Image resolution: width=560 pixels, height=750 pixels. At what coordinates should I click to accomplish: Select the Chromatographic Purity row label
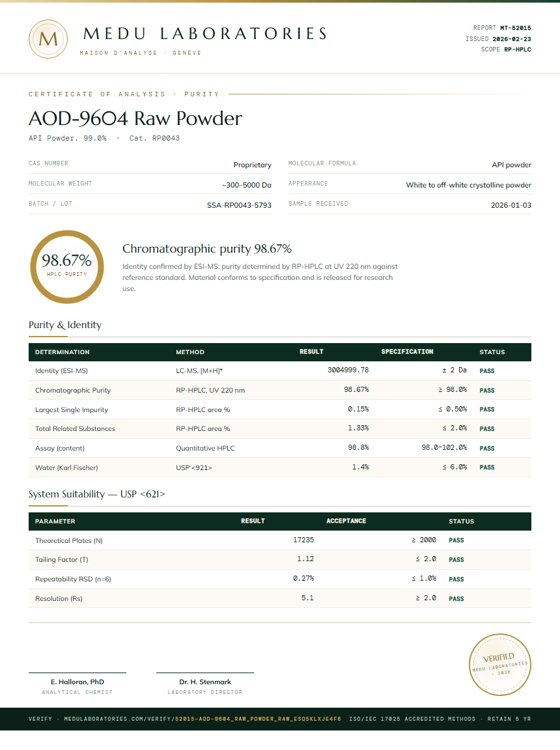73,391
